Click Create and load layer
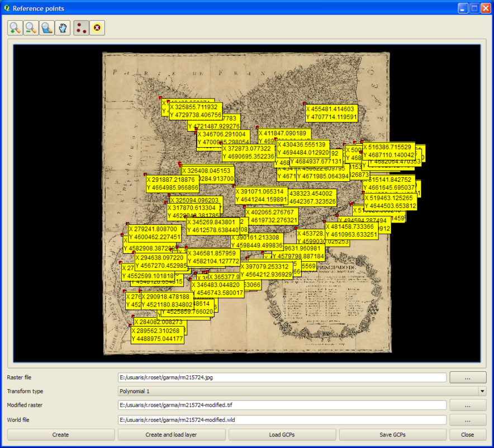Viewport: 494px width, 448px height. [x=172, y=435]
